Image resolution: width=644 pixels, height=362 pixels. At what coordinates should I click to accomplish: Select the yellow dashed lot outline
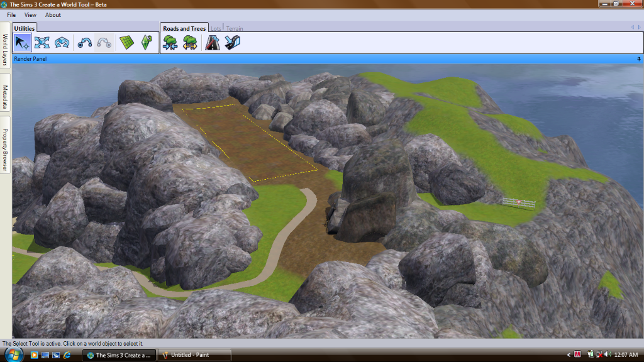[x=249, y=142]
